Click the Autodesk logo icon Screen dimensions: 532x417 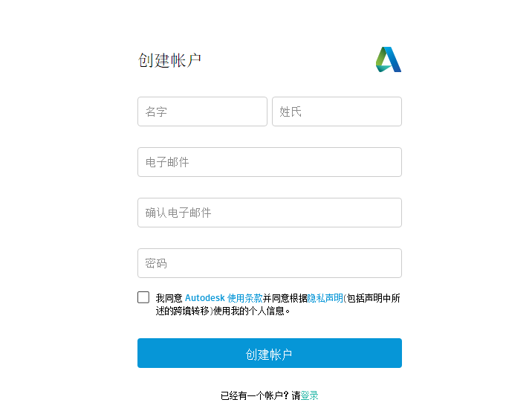click(x=388, y=59)
